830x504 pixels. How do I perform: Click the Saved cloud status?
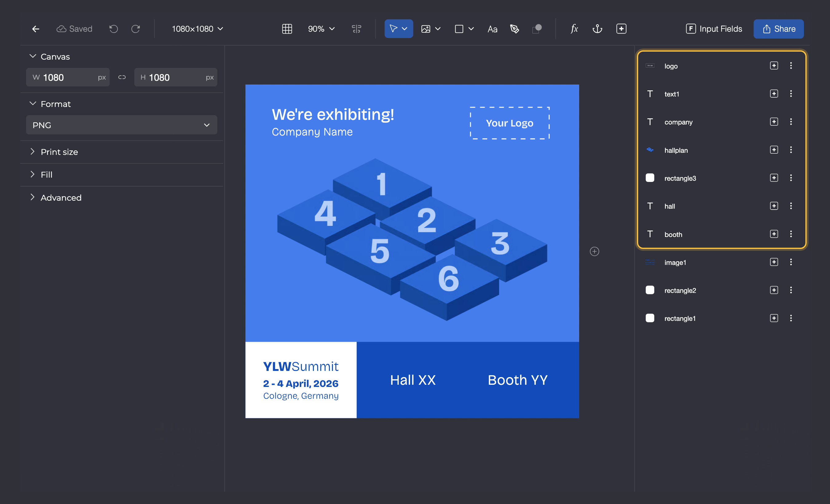[74, 29]
